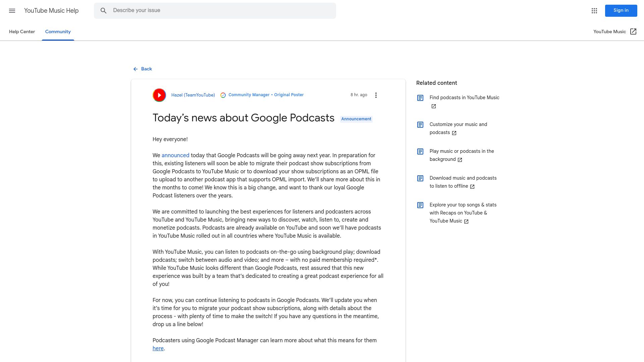The width and height of the screenshot is (644, 362).
Task: Click the Community Manager badge icon
Action: (x=223, y=95)
